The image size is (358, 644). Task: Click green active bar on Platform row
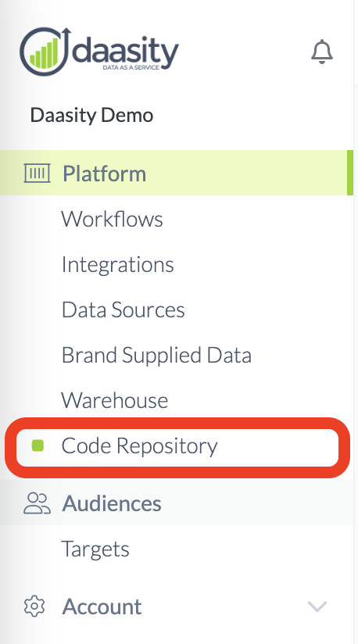[349, 173]
